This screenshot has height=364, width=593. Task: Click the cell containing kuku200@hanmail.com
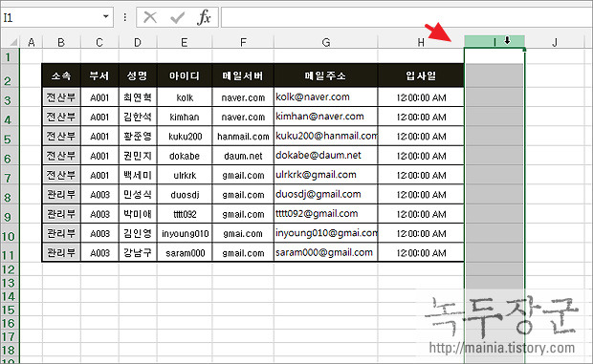click(325, 137)
